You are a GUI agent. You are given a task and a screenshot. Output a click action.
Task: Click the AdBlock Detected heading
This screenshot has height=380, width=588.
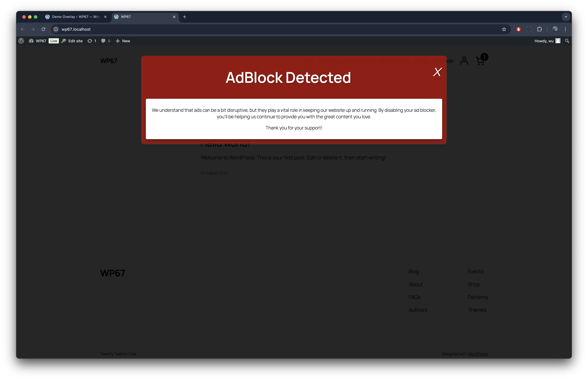288,77
